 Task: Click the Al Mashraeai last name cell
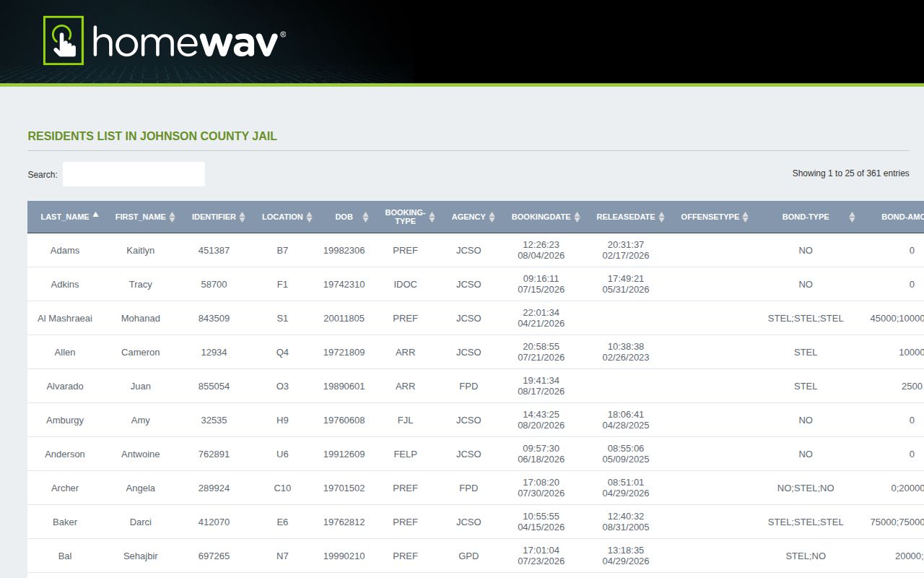click(x=65, y=318)
